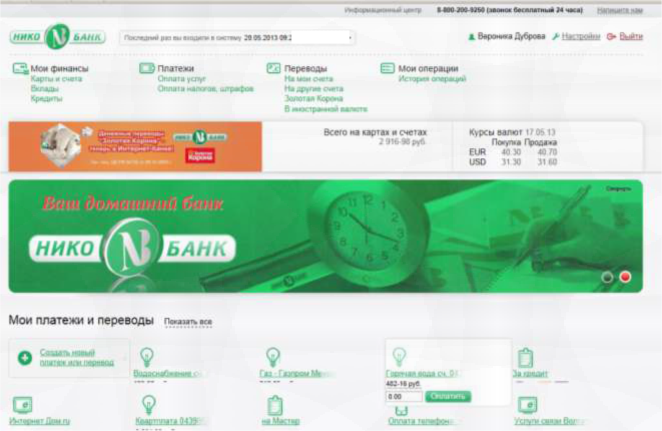Open на Мастер payment link
Image resolution: width=662 pixels, height=431 pixels.
280,421
